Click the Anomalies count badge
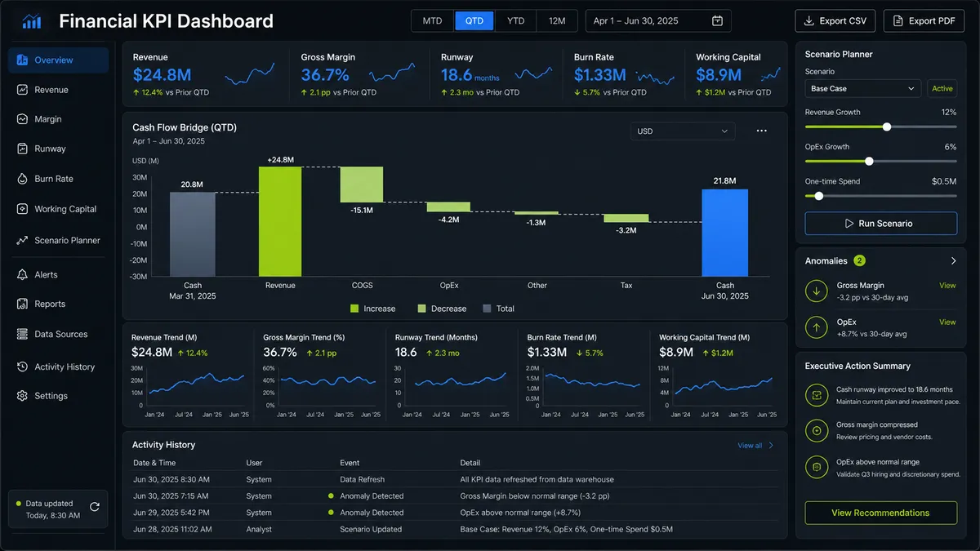This screenshot has height=551, width=980. [x=859, y=260]
